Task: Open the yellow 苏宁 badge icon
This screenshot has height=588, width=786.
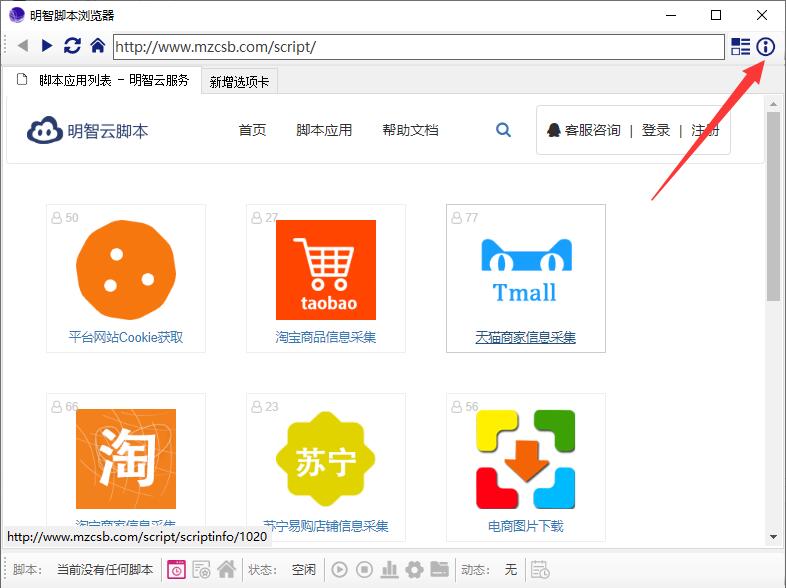Action: click(326, 459)
